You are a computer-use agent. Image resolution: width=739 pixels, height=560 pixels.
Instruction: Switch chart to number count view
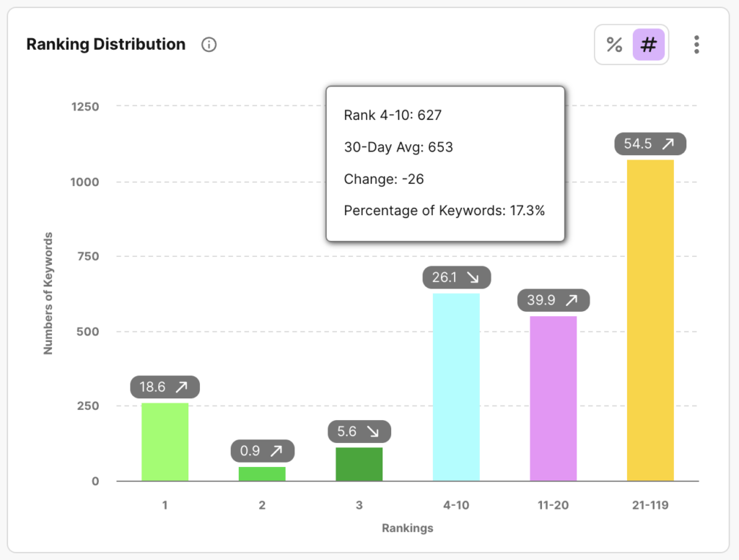tap(648, 45)
